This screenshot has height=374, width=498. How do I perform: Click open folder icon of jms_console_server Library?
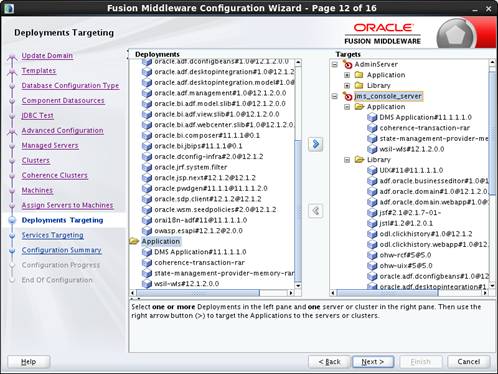(x=359, y=160)
